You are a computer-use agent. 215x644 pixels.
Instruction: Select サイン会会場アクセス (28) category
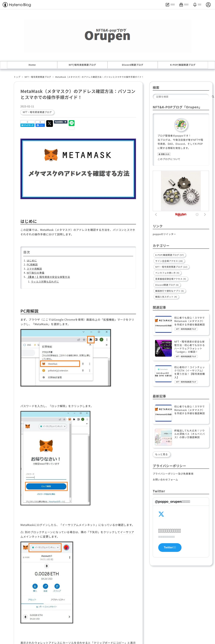[x=169, y=261]
